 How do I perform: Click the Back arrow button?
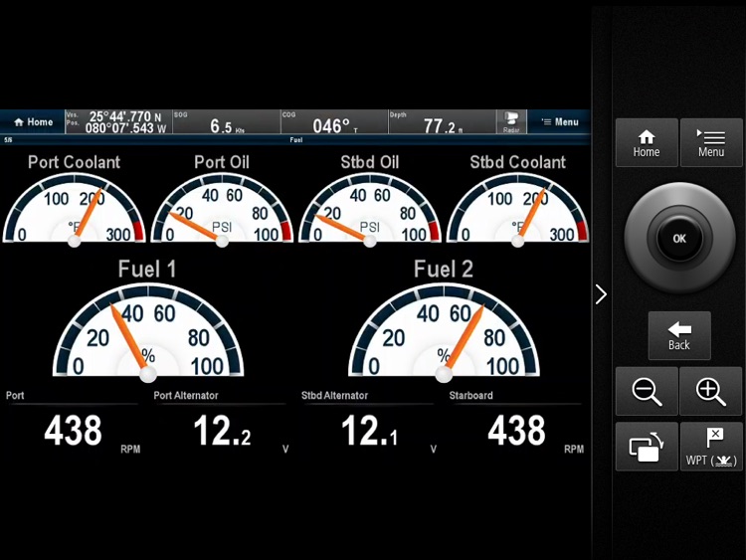[x=679, y=336]
